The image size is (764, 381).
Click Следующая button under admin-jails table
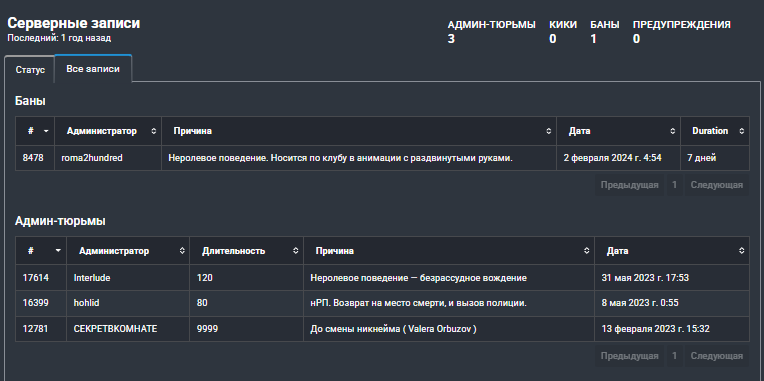pos(716,356)
